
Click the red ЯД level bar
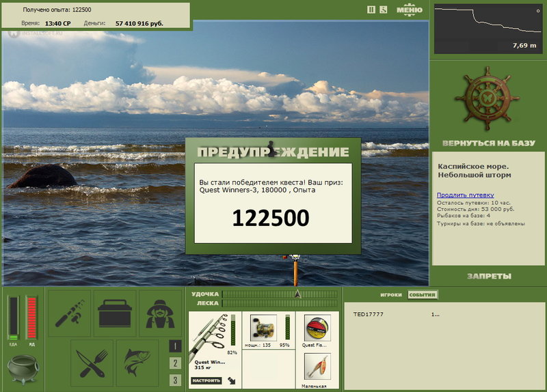tap(31, 317)
